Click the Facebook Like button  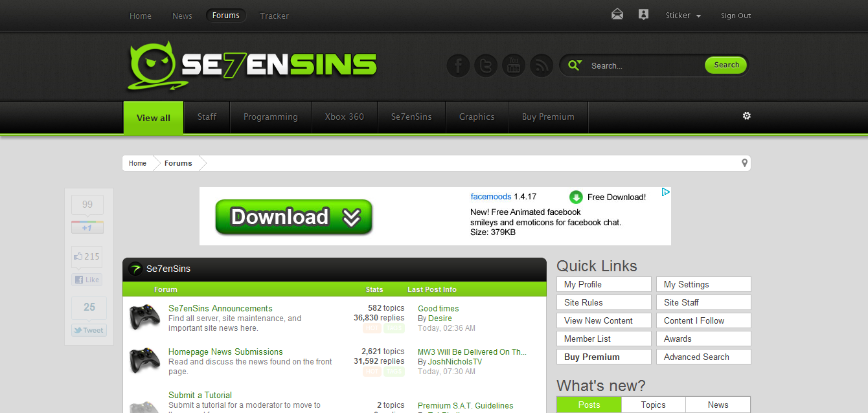point(87,280)
